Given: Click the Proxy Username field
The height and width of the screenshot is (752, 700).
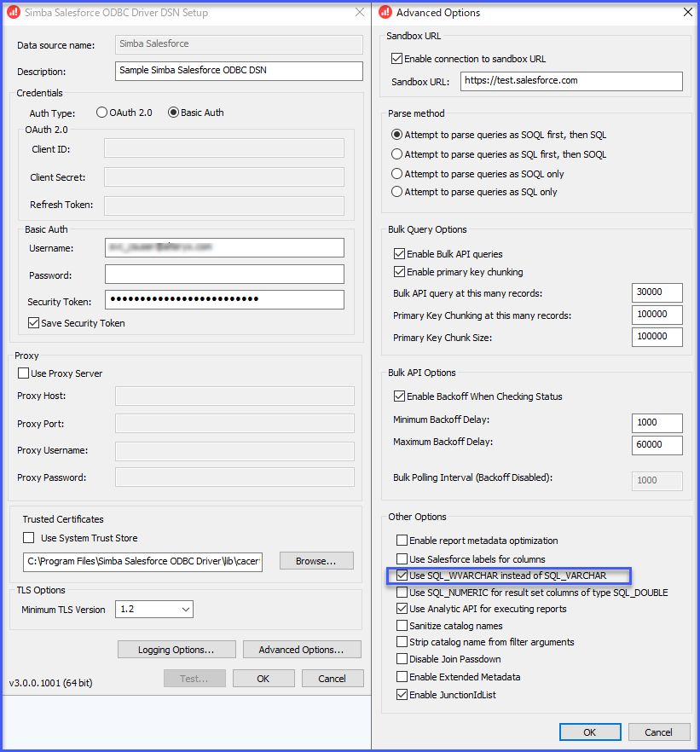Looking at the screenshot, I should (235, 451).
